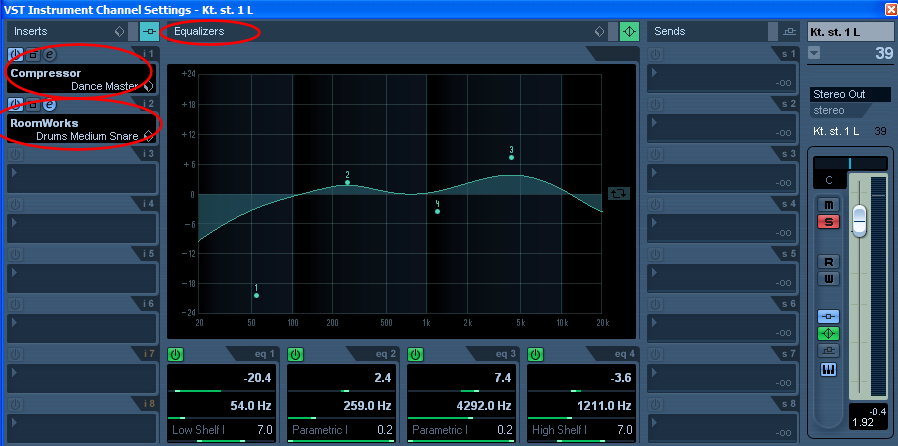Select EQ point 4 on the curve display
898x446 pixels.
pos(438,211)
